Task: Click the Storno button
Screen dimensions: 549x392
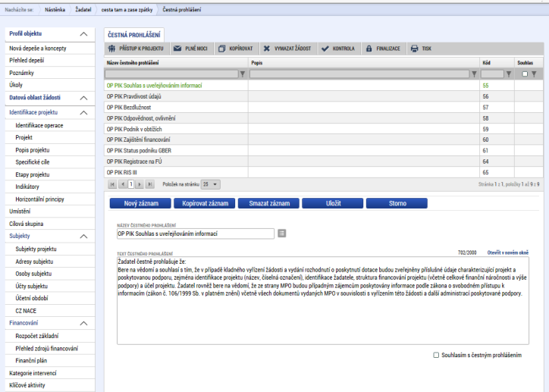Action: (x=397, y=203)
